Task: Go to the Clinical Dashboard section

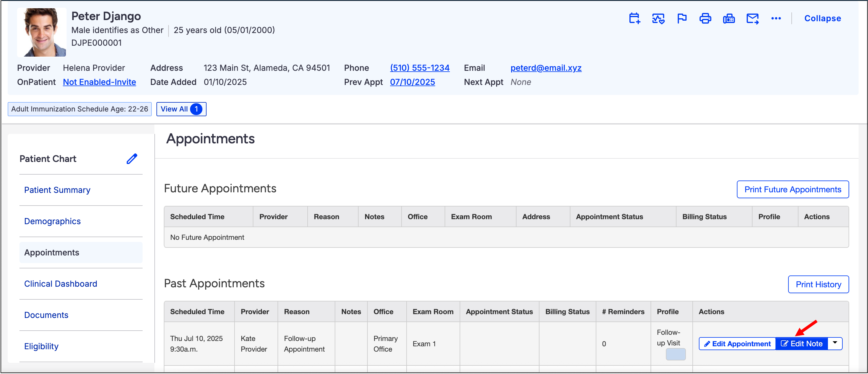Action: pyautogui.click(x=61, y=284)
